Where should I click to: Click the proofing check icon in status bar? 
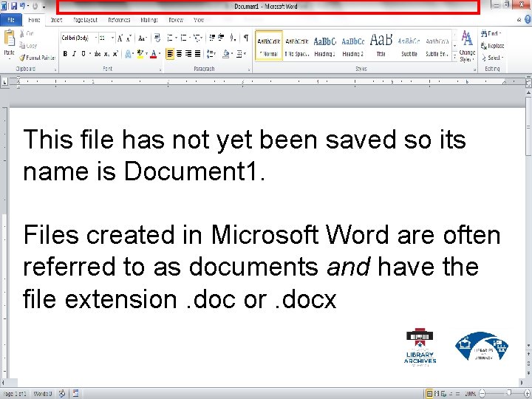click(62, 394)
